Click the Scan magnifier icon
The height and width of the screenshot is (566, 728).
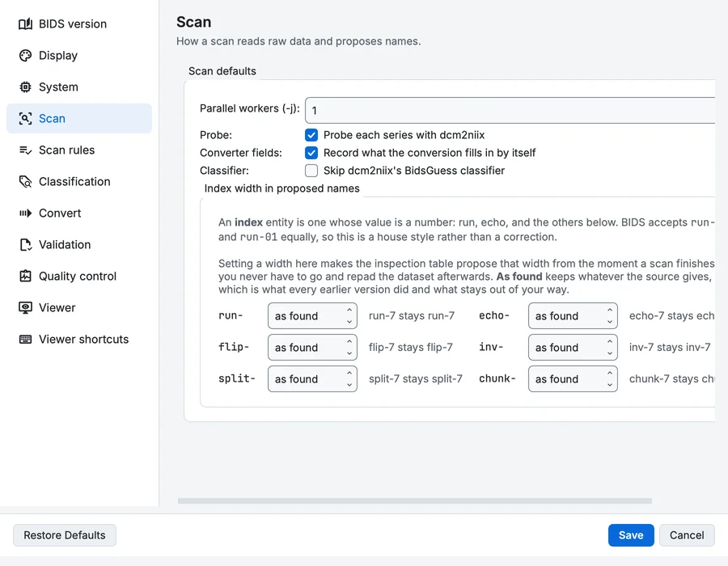coord(26,118)
